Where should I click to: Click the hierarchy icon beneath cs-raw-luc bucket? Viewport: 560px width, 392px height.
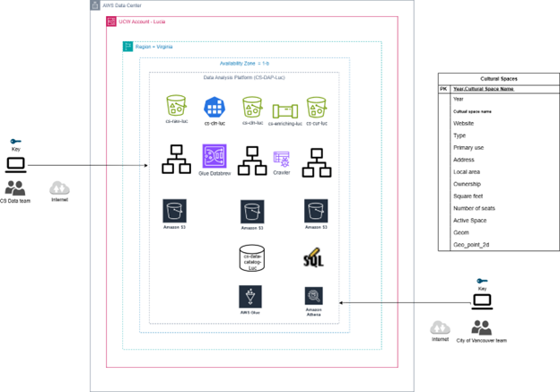177,160
